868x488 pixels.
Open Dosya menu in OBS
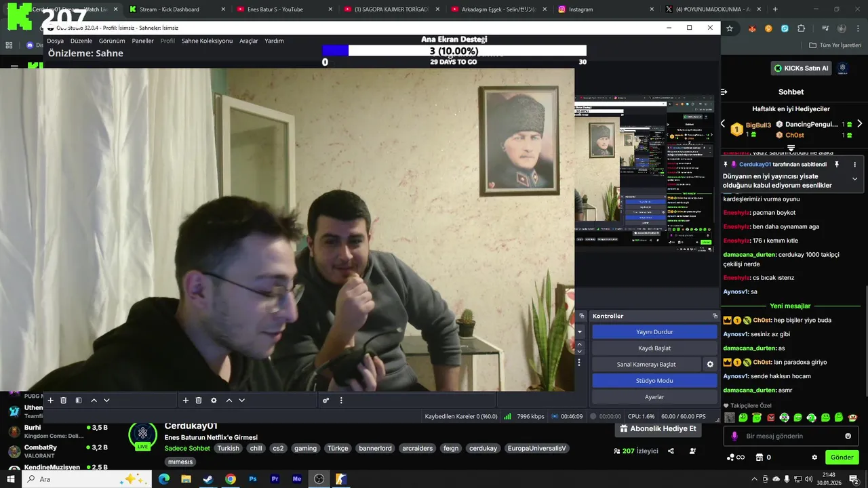pos(55,41)
